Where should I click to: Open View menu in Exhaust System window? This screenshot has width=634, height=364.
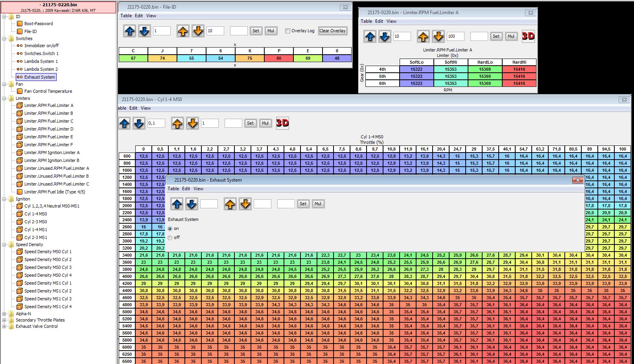point(198,189)
